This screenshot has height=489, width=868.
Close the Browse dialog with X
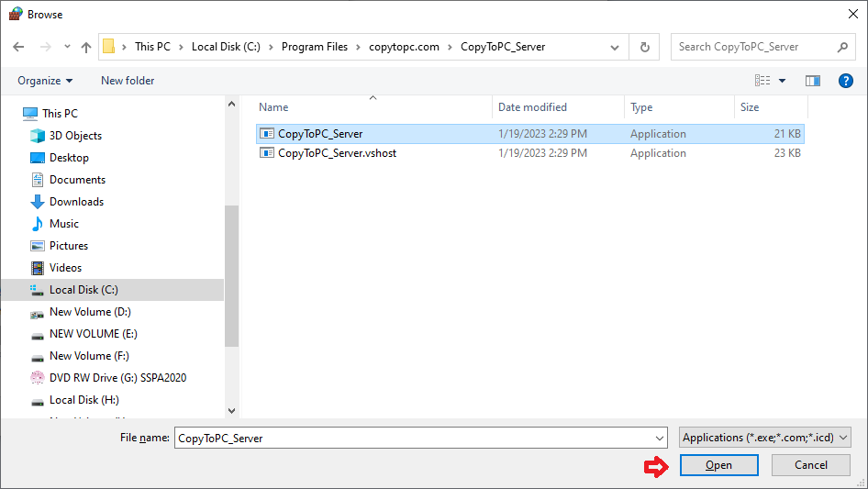853,14
